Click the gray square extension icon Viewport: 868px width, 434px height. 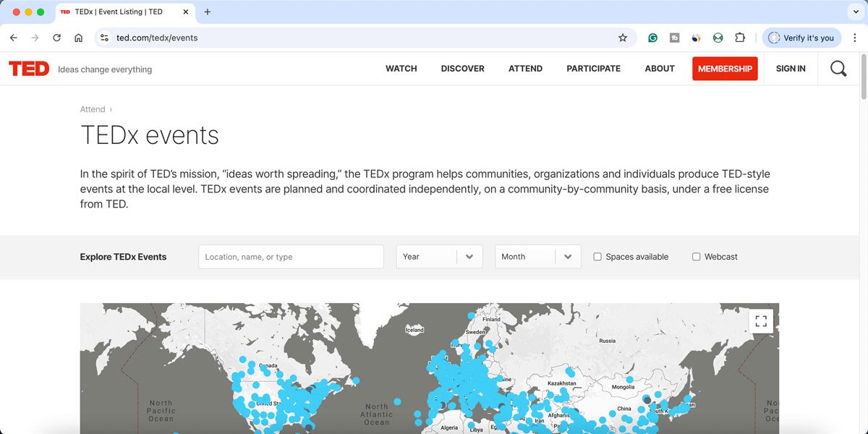click(674, 38)
